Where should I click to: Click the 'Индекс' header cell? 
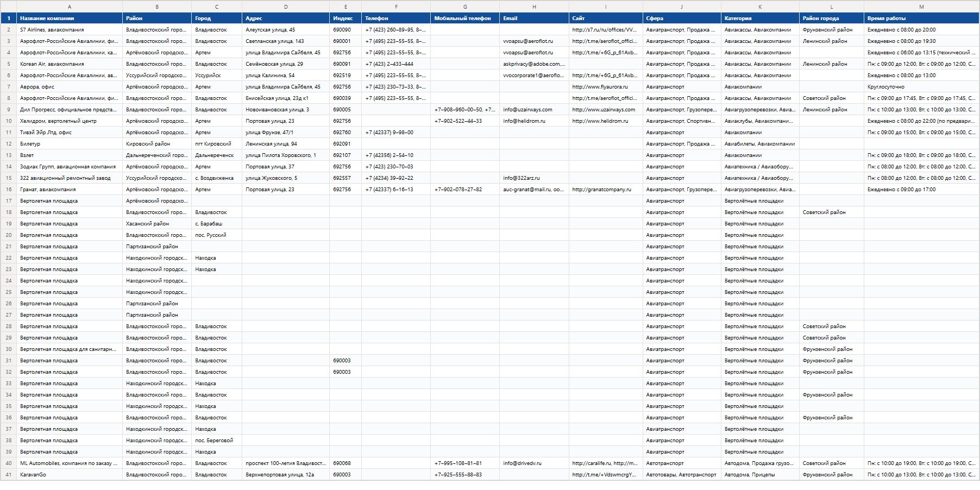click(345, 18)
